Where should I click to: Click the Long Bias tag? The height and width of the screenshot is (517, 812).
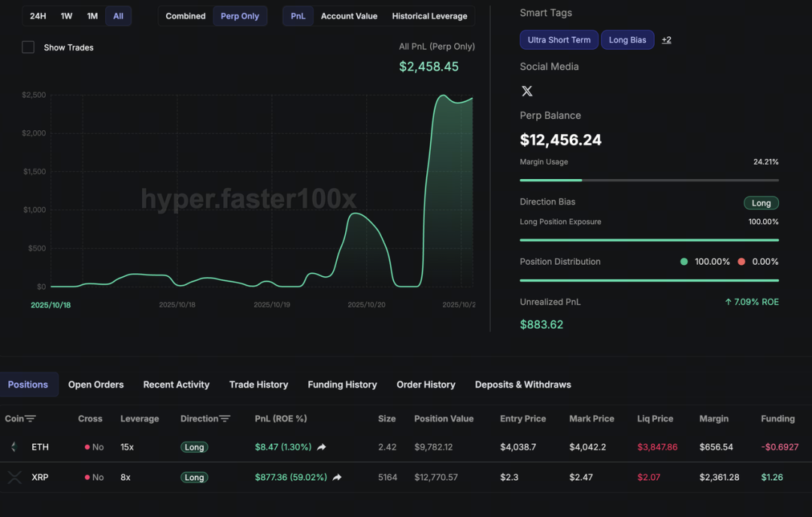point(627,40)
